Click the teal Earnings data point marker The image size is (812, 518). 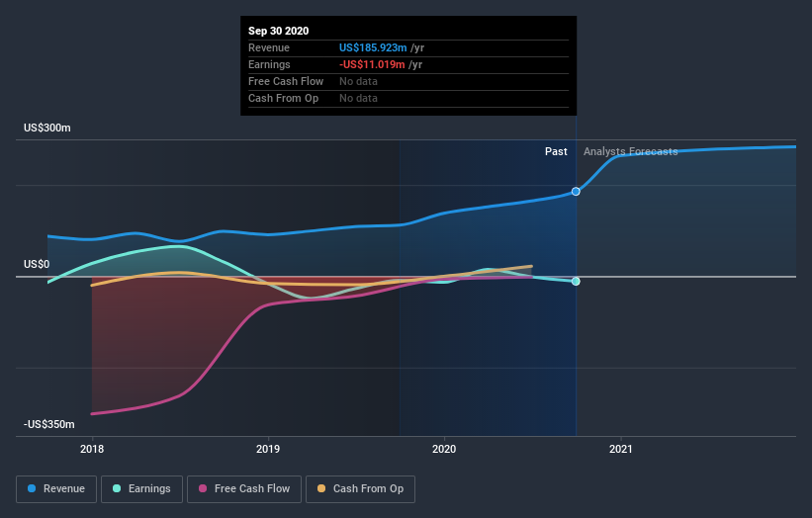[x=576, y=281]
